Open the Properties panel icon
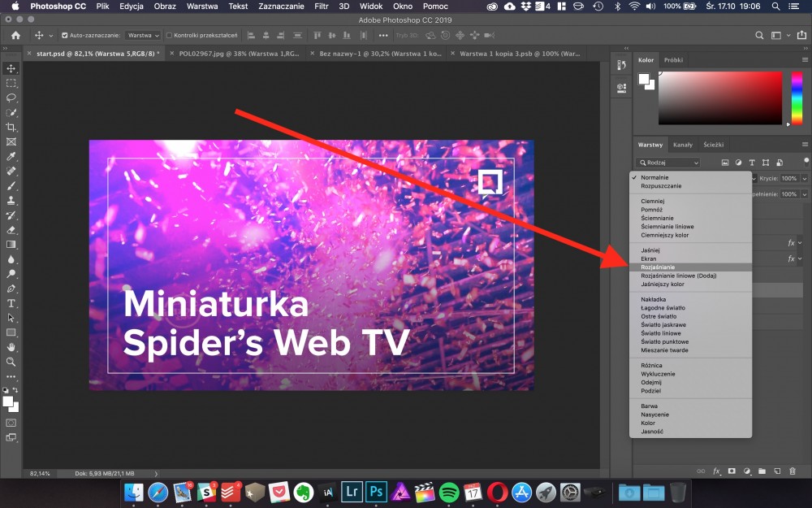This screenshot has height=508, width=812. (621, 88)
